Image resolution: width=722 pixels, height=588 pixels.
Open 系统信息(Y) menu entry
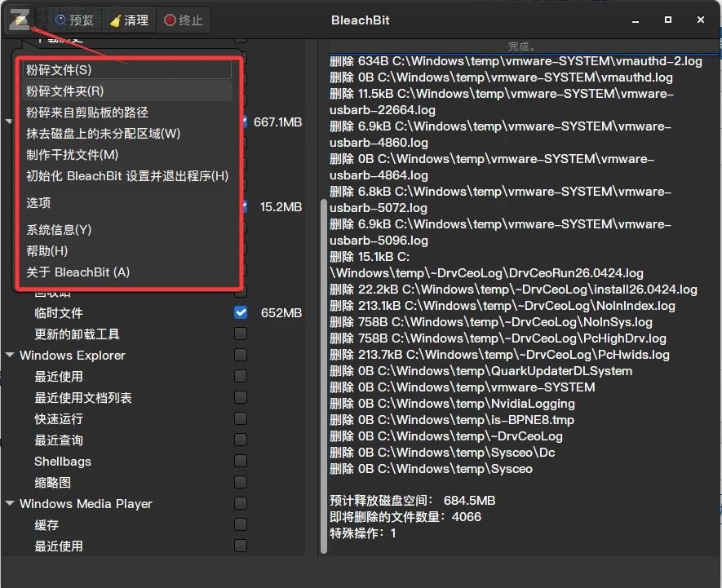[126, 229]
